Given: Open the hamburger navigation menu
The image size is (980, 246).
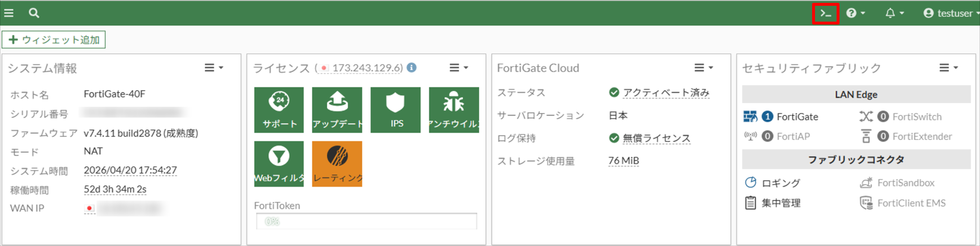Looking at the screenshot, I should coord(9,13).
